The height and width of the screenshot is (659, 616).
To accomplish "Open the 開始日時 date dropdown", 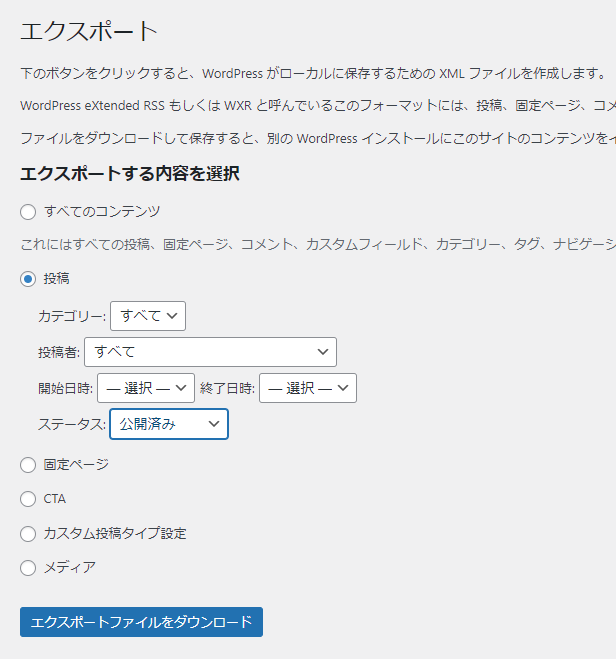I will 146,388.
